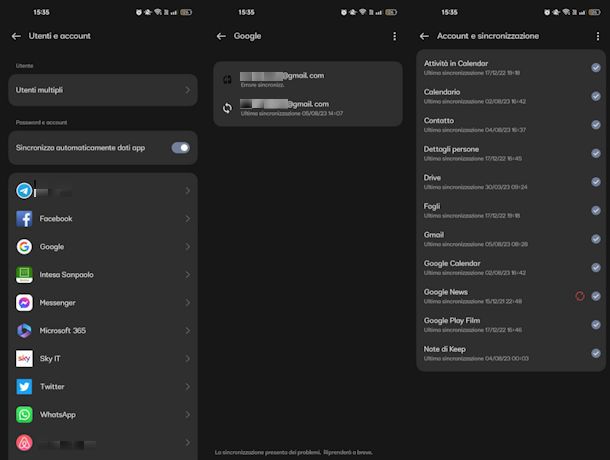Uncheck Gmail sync checkbox

(596, 239)
